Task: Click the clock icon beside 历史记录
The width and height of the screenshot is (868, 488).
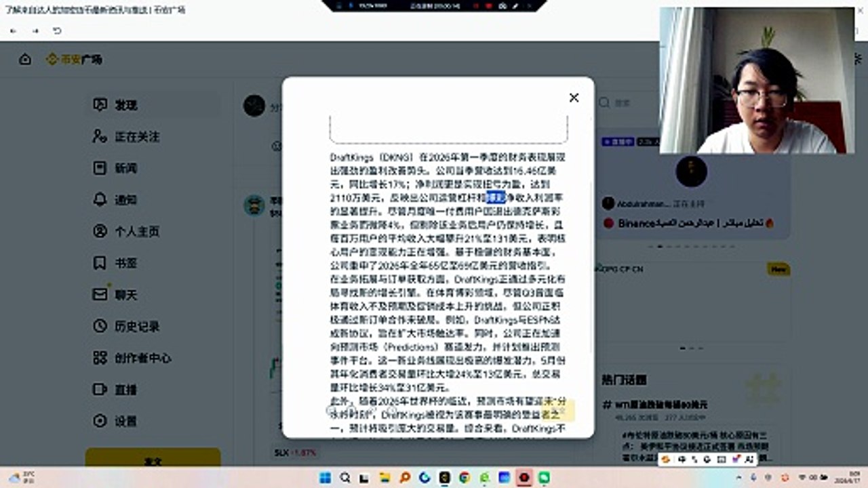Action: click(100, 326)
